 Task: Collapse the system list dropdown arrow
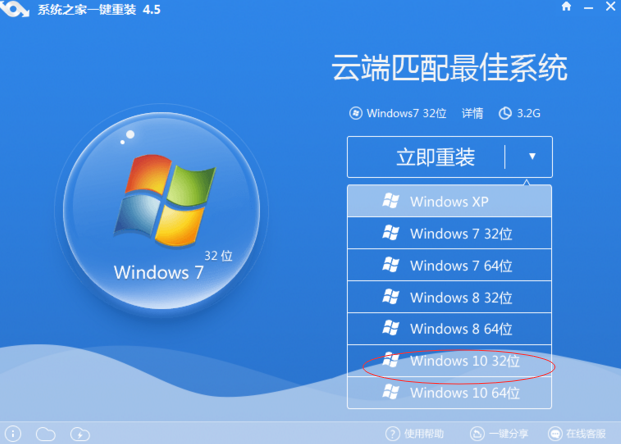pyautogui.click(x=532, y=157)
